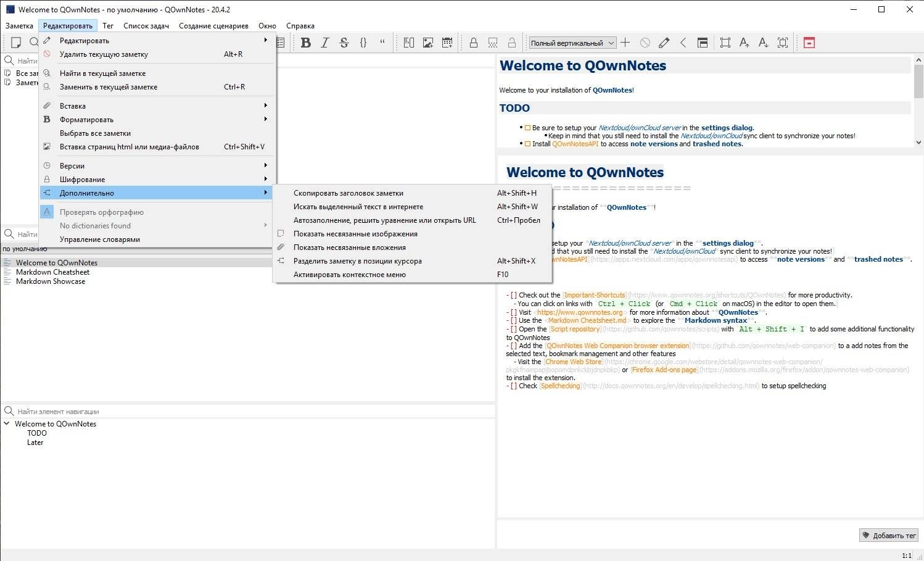Insert code block with braces icon
The image size is (924, 561).
click(363, 43)
